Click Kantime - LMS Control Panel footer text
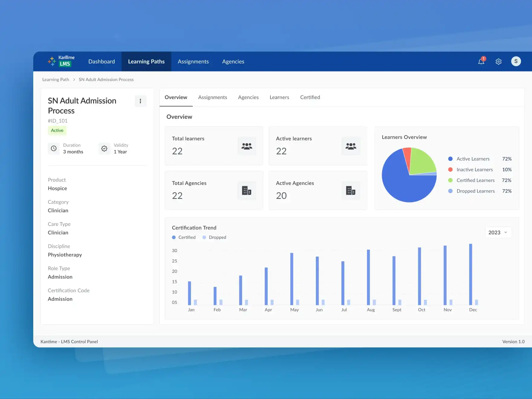Image resolution: width=532 pixels, height=399 pixels. click(x=69, y=342)
